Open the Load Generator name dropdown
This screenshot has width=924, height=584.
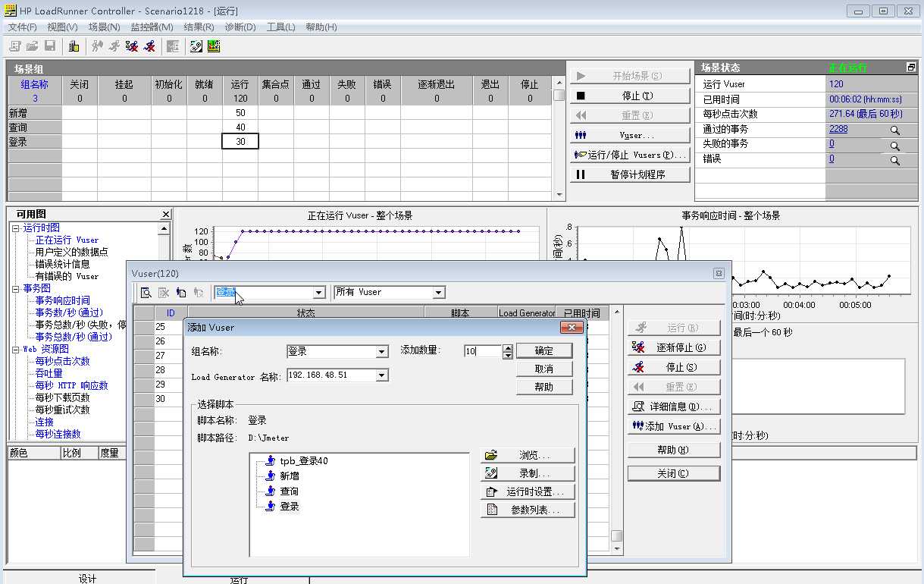[382, 375]
